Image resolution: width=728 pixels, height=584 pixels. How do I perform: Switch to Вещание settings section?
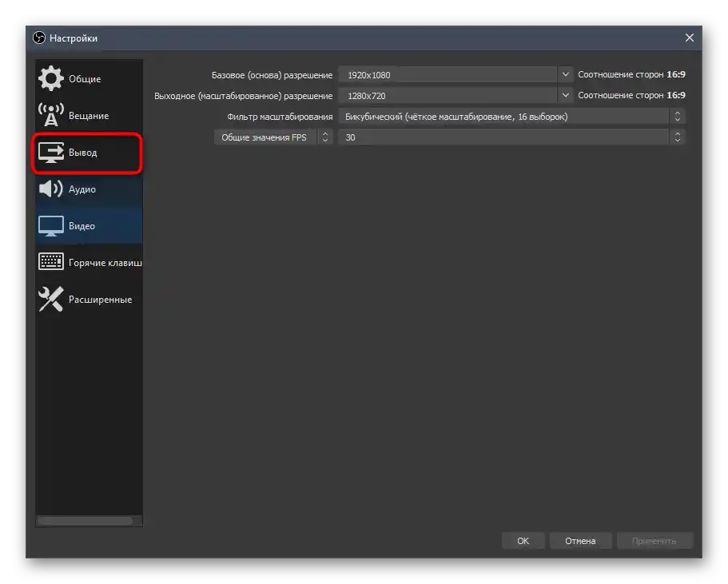89,115
